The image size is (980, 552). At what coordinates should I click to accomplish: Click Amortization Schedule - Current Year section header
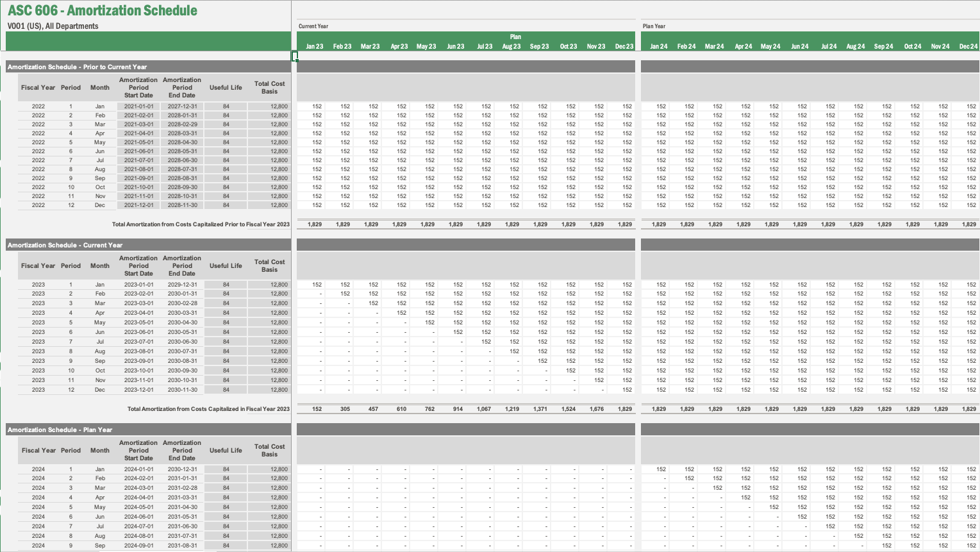click(x=65, y=245)
